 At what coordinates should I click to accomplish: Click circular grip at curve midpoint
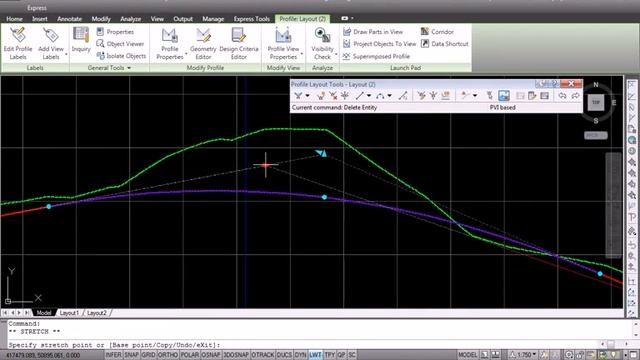[324, 197]
